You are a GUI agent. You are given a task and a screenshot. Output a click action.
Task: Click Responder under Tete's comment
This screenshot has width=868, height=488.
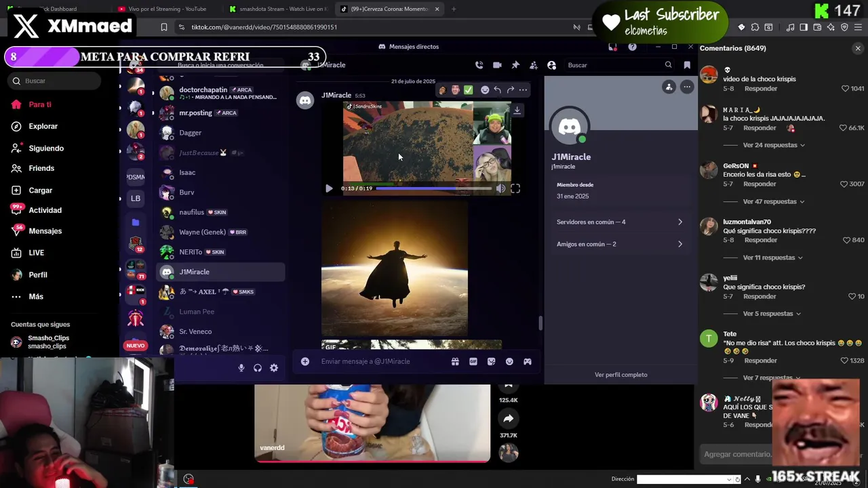pyautogui.click(x=760, y=361)
